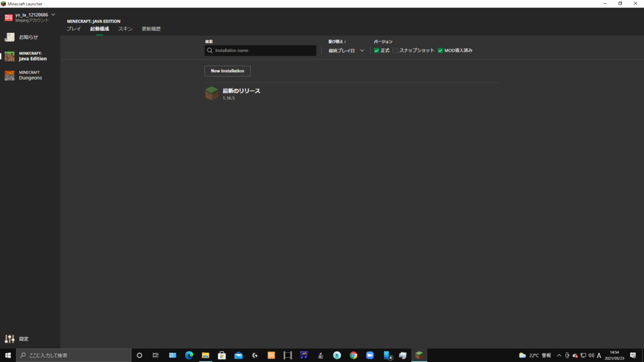Viewport: 644px width, 362px height.
Task: Click the volume speaker tray icon
Action: coord(591,356)
